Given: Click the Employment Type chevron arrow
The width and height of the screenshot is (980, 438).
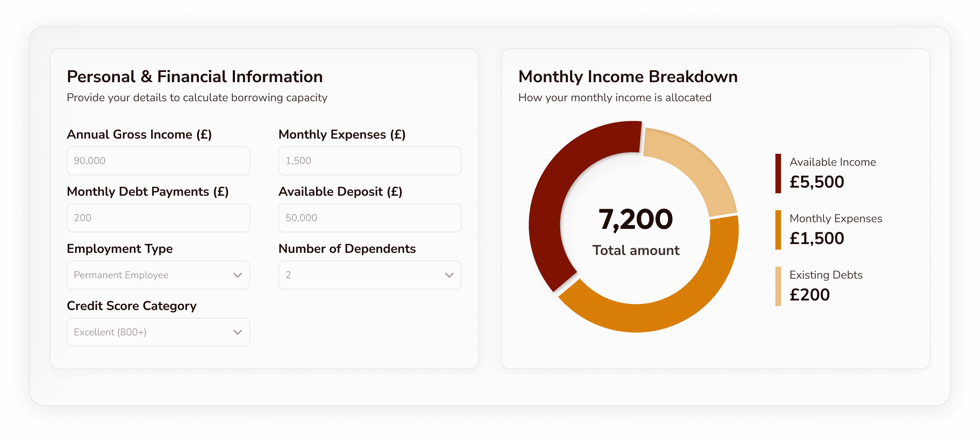Looking at the screenshot, I should click(x=238, y=275).
